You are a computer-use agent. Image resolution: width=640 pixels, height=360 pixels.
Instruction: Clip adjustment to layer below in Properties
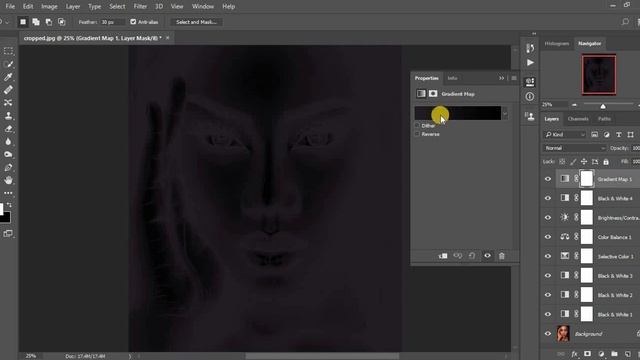point(443,256)
